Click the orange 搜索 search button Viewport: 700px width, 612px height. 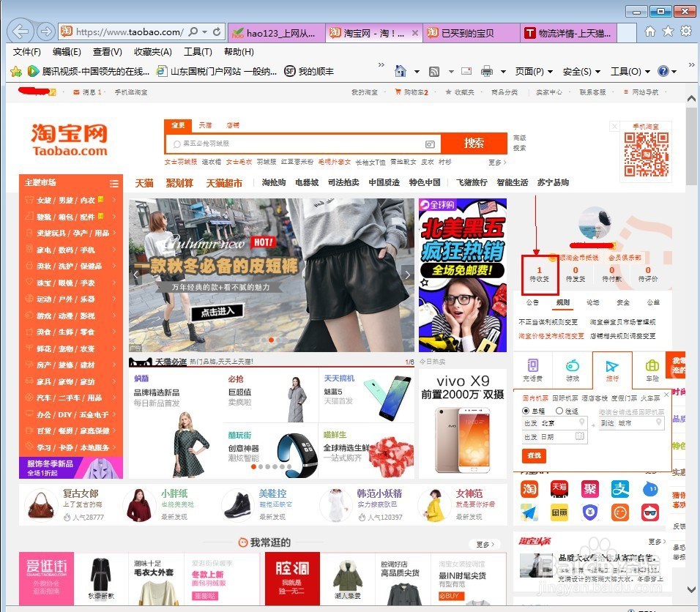point(474,143)
